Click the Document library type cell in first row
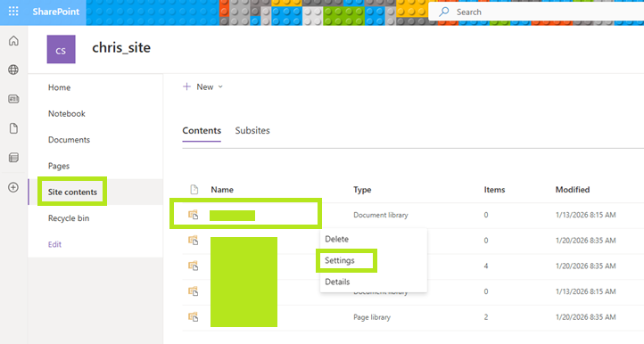Image resolution: width=644 pixels, height=344 pixels. click(x=381, y=215)
